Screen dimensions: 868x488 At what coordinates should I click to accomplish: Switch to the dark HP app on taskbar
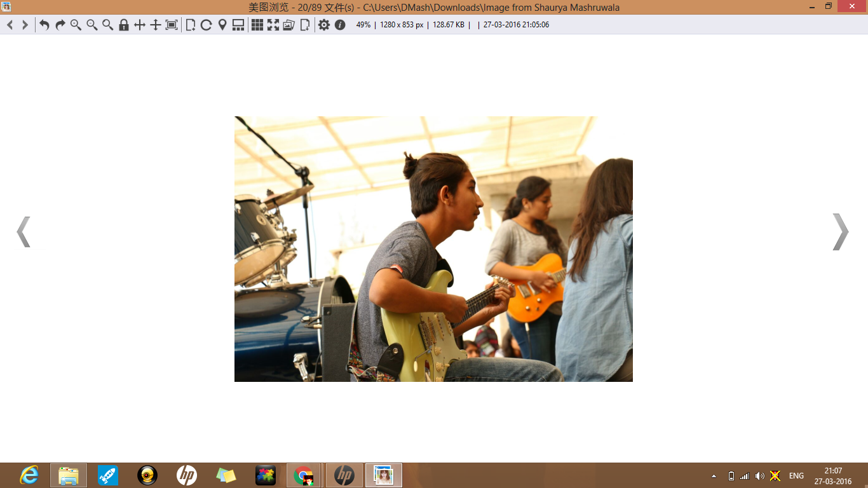(x=344, y=475)
